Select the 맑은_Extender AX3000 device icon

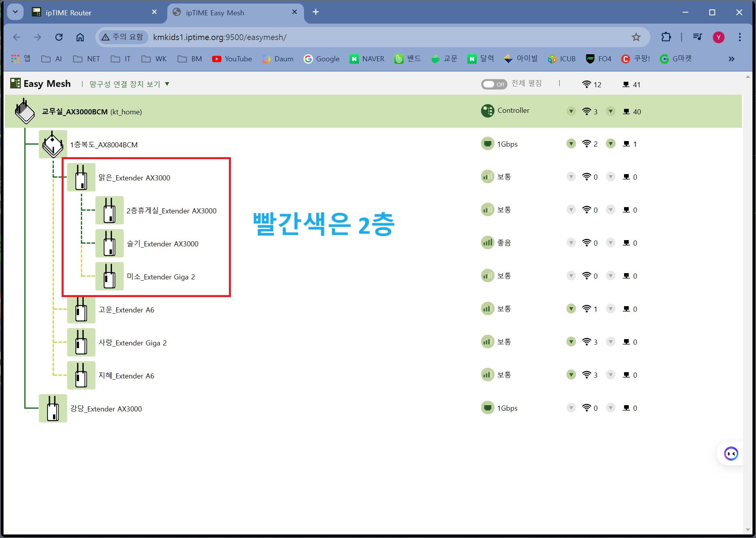81,177
